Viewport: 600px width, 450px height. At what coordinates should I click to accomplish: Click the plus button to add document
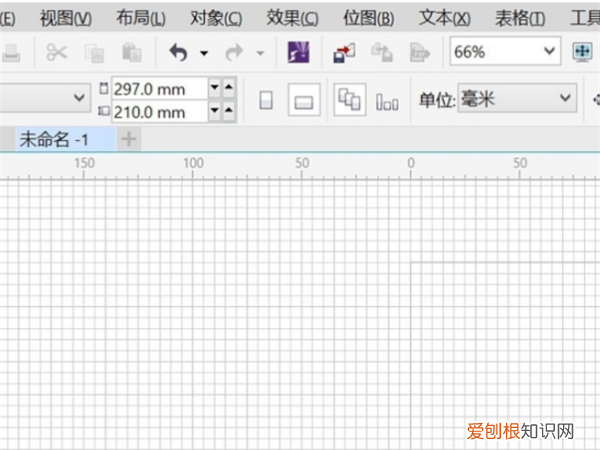point(128,139)
